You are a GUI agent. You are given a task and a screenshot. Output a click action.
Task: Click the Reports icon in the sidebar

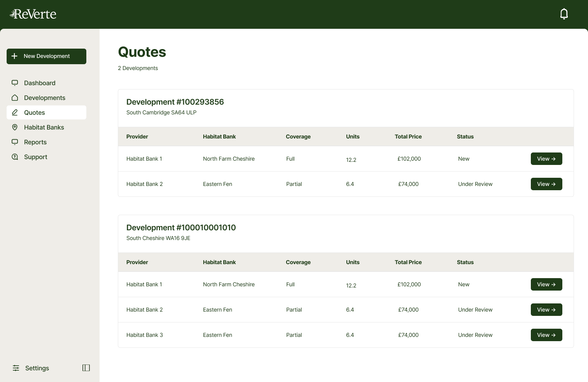tap(15, 142)
